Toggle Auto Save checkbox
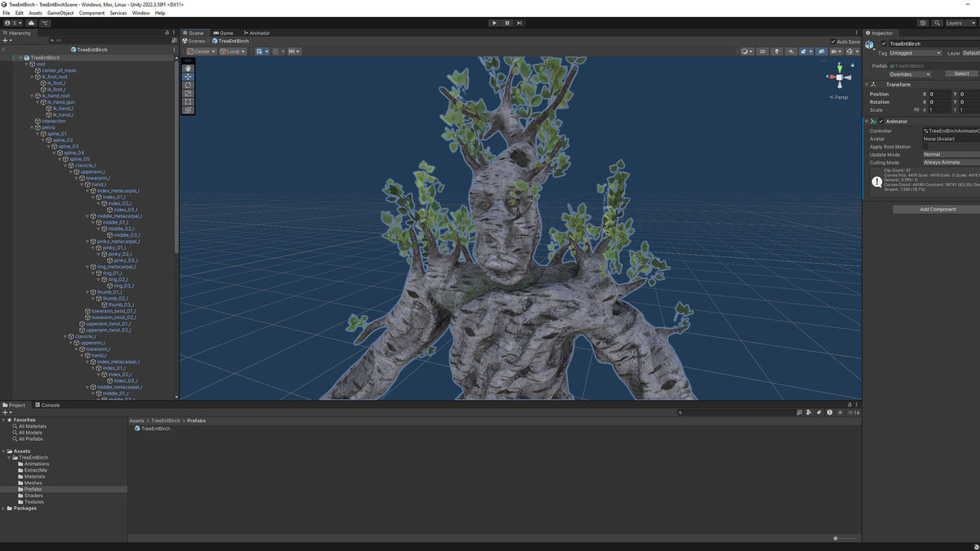The image size is (980, 551). [834, 42]
